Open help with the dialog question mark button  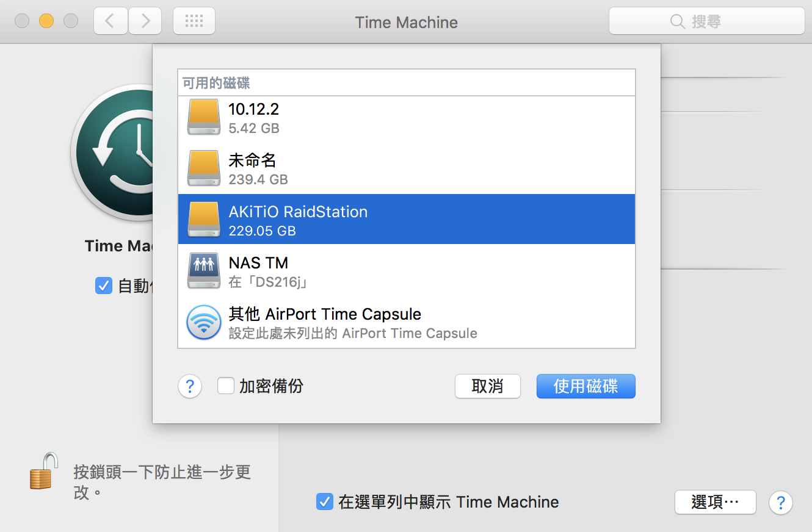tap(190, 386)
